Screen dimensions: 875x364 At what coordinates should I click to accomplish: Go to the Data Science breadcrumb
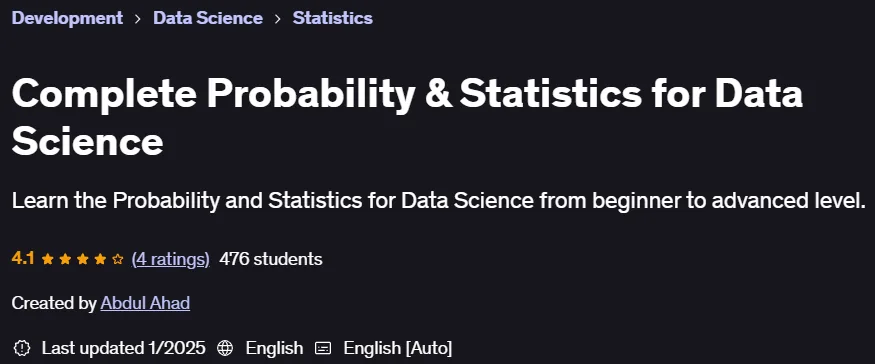point(208,18)
